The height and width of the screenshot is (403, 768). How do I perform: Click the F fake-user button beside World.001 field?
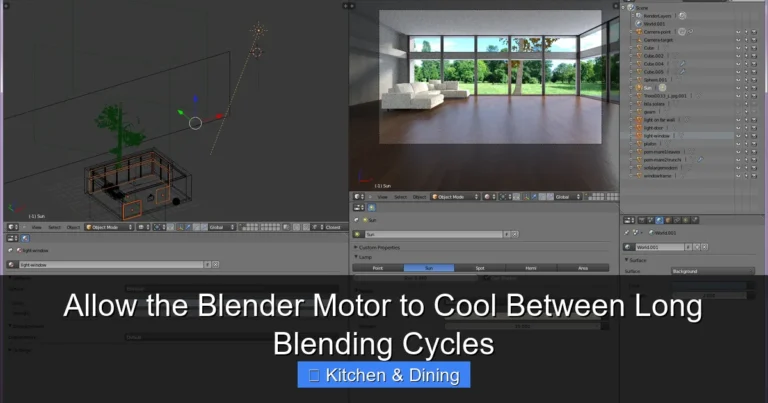tap(688, 247)
